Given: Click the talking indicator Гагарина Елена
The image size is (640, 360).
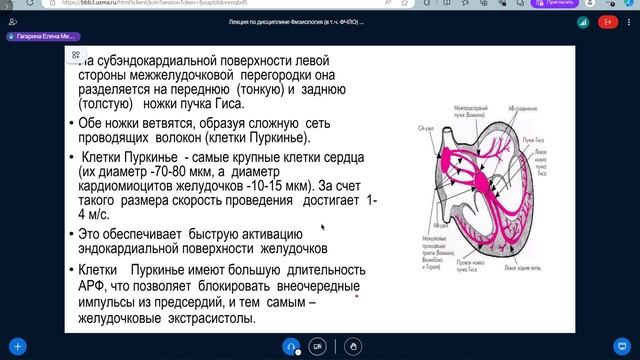Looking at the screenshot, I should 43,36.
